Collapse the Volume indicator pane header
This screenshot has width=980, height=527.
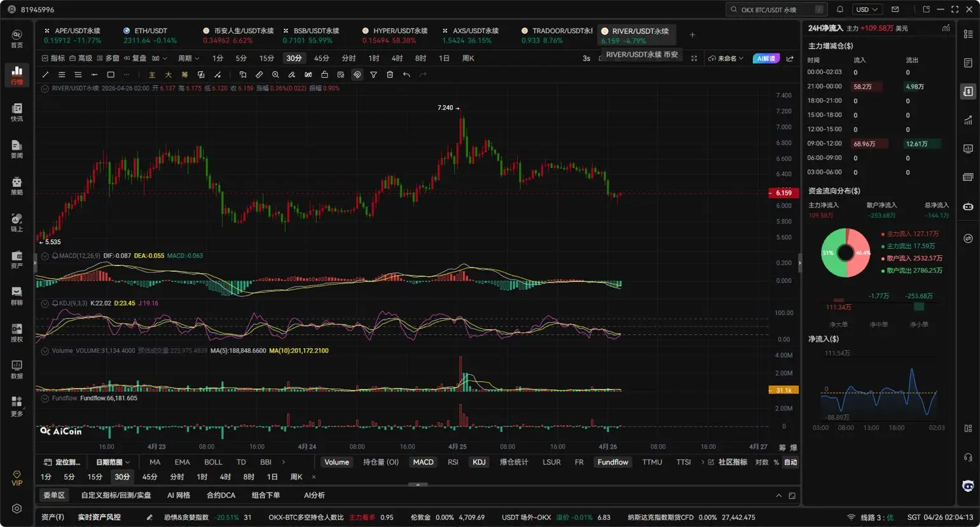tap(45, 351)
